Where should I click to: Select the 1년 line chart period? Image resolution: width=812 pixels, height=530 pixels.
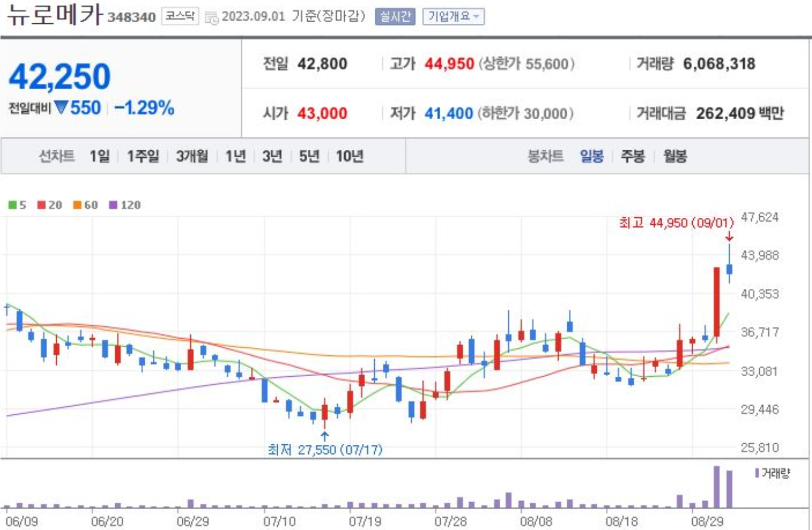point(236,156)
